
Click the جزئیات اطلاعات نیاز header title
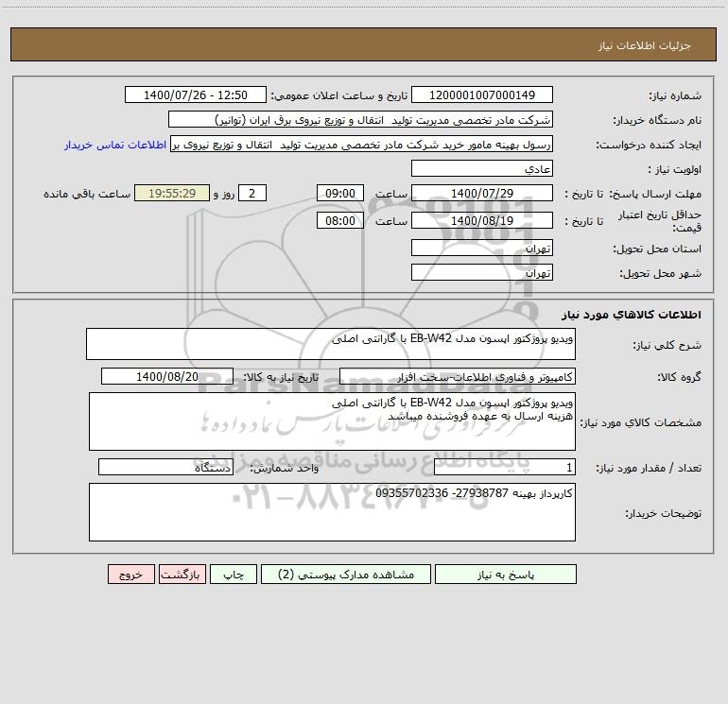point(645,45)
